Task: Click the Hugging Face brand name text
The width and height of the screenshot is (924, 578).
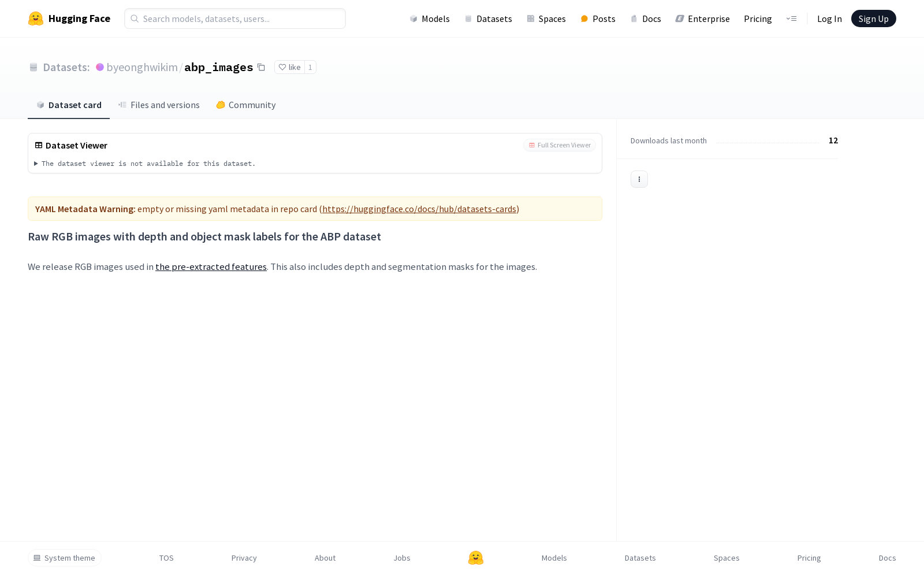Action: 79,18
